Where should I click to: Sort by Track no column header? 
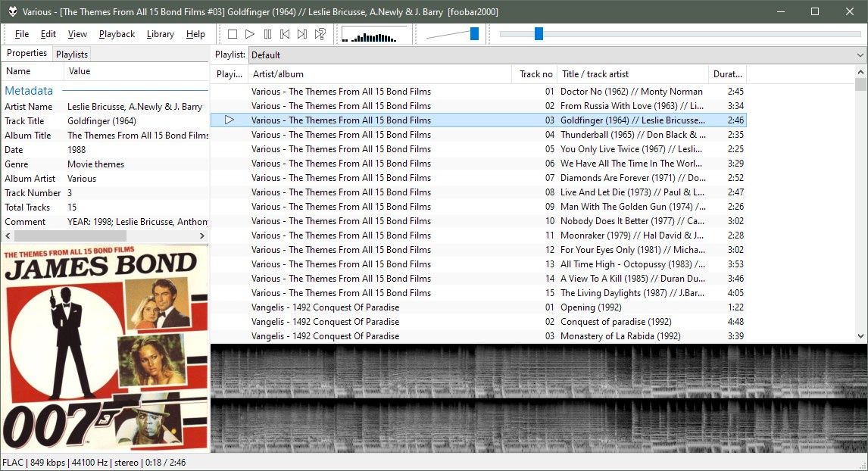534,74
